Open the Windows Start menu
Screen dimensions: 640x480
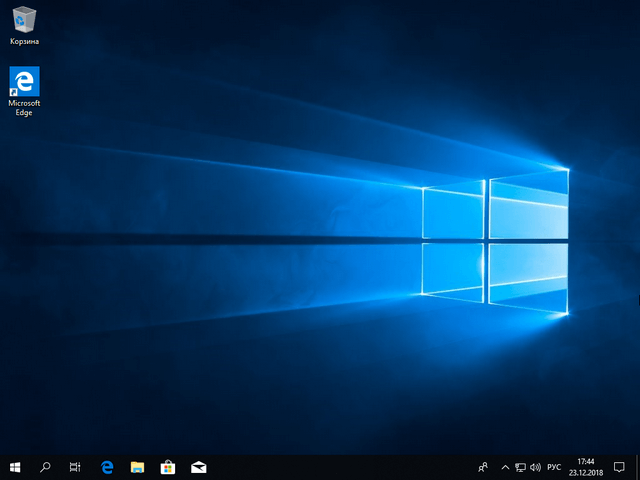(15, 467)
